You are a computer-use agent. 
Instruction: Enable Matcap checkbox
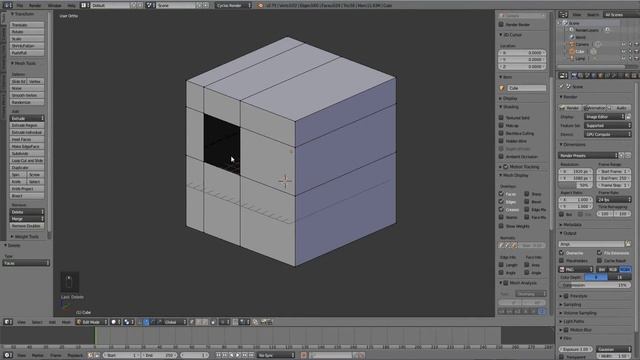pyautogui.click(x=501, y=125)
